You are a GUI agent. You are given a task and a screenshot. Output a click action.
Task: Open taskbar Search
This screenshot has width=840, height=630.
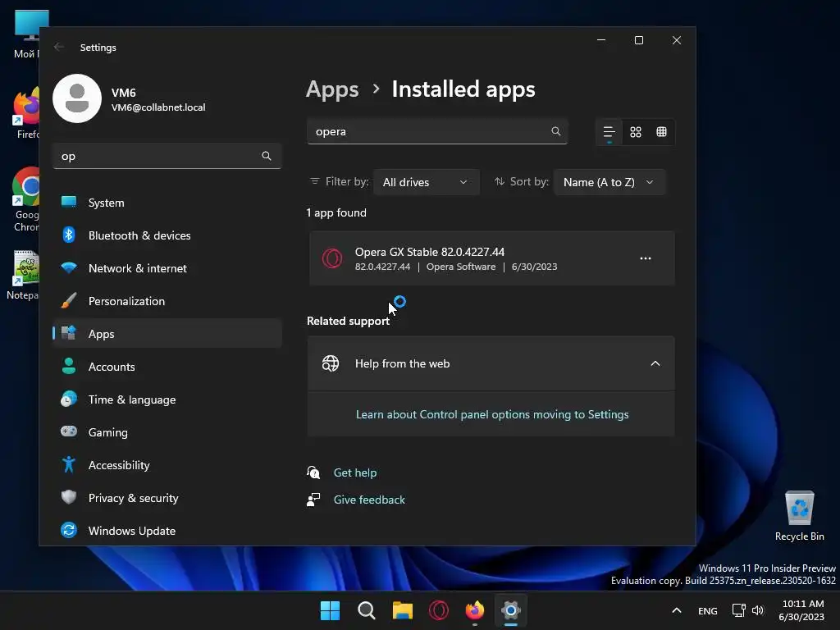coord(367,610)
